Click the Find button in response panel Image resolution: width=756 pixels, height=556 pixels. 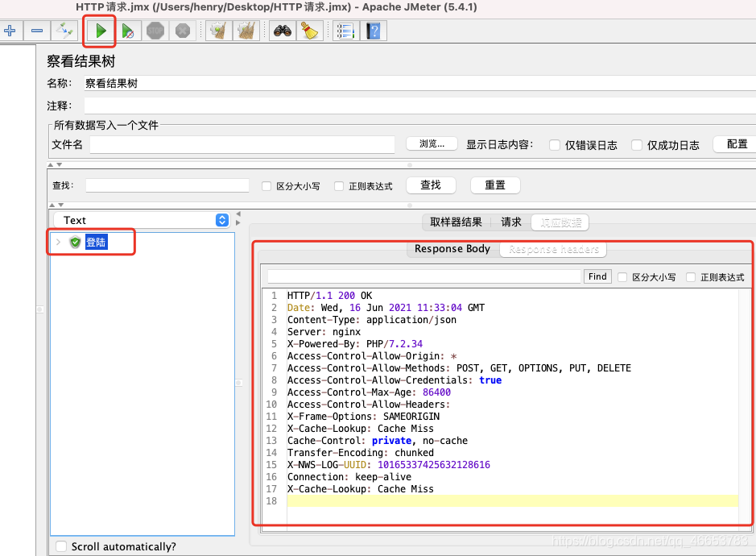597,276
